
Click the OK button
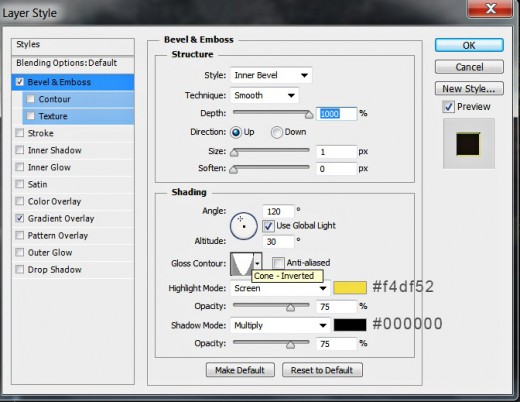click(469, 45)
